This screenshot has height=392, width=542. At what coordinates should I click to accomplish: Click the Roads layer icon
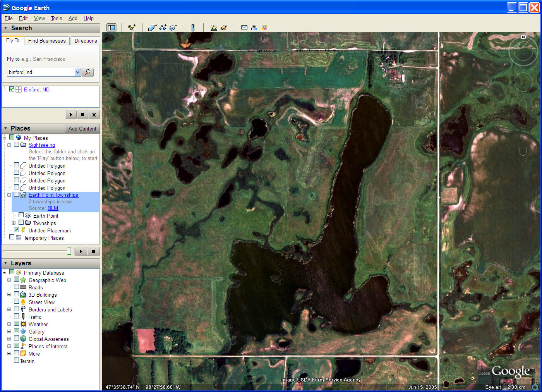tap(23, 287)
